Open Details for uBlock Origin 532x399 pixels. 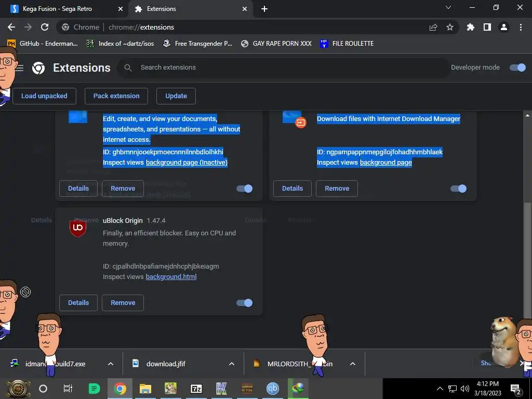pos(78,303)
